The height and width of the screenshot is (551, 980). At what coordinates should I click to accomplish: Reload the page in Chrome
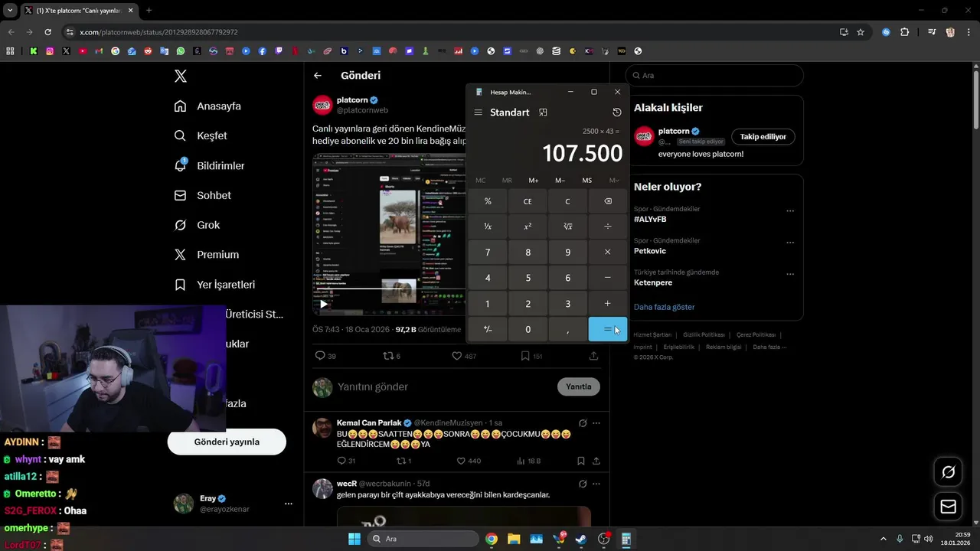[47, 32]
